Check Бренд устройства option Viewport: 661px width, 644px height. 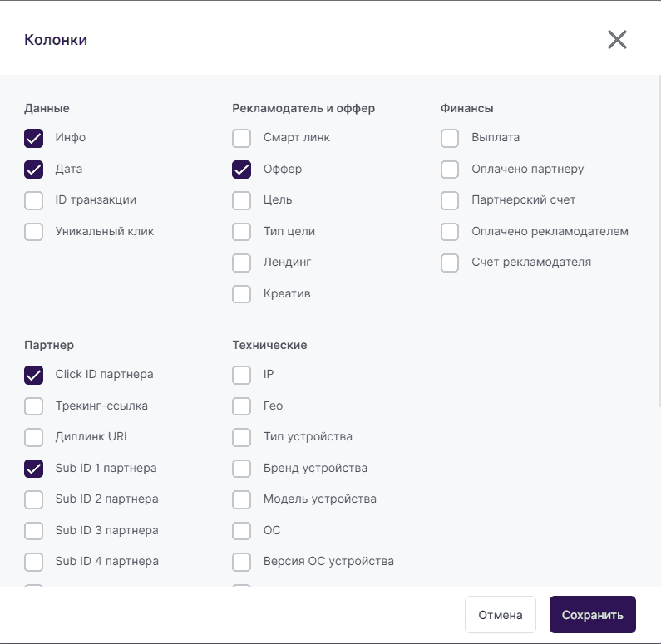tap(242, 469)
